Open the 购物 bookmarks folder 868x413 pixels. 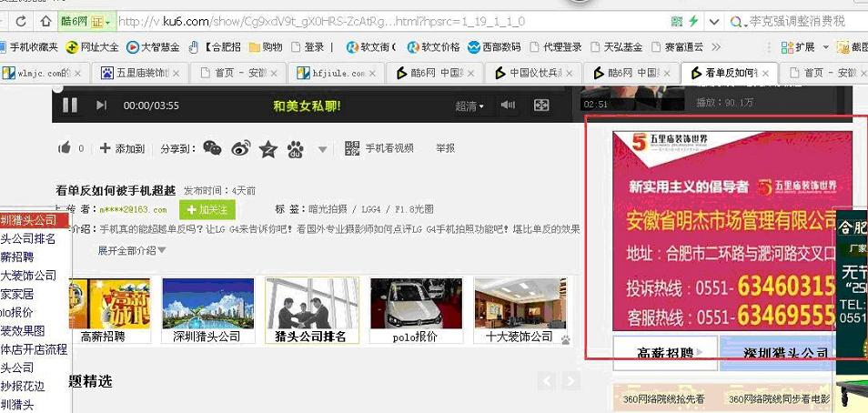[266, 47]
